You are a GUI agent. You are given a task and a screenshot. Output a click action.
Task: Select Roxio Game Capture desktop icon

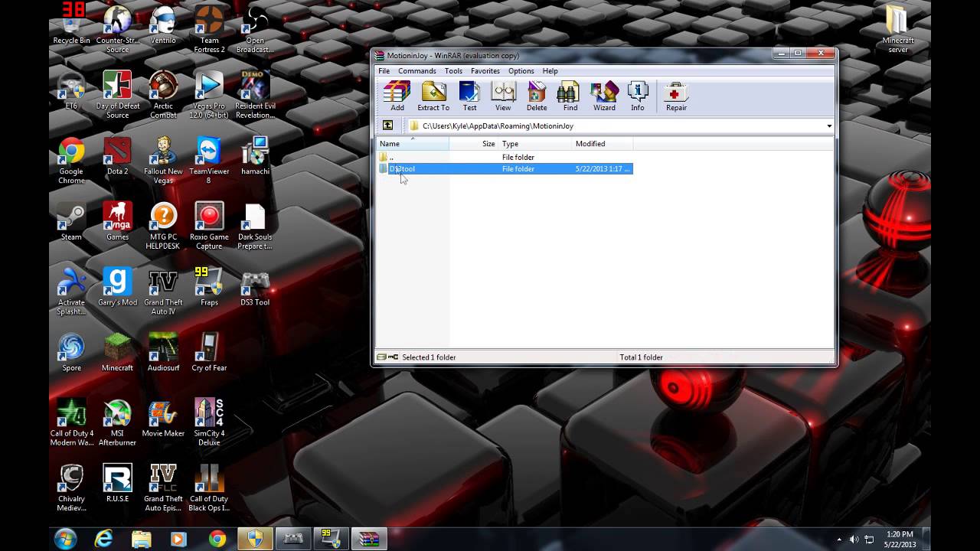[209, 226]
